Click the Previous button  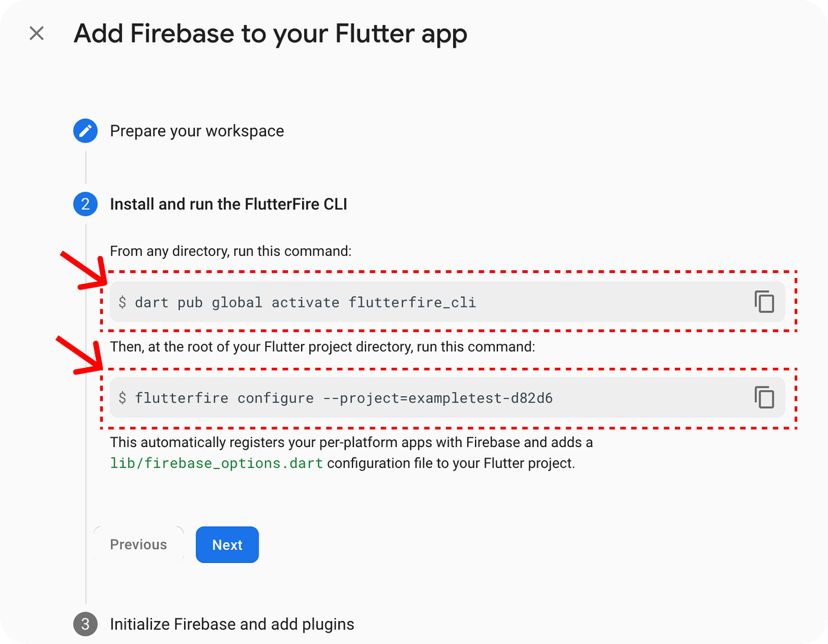138,544
